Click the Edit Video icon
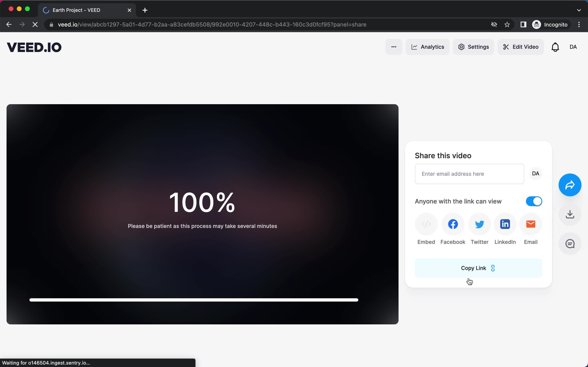 (521, 46)
